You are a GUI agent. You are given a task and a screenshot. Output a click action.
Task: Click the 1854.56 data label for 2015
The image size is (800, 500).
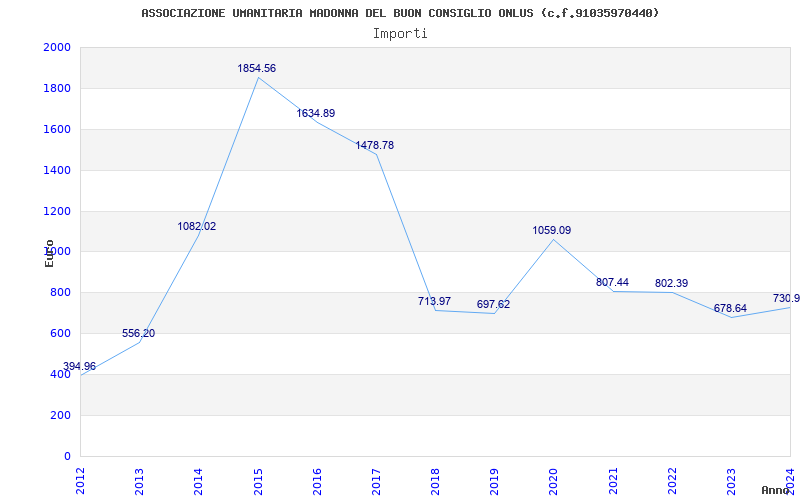coord(257,68)
